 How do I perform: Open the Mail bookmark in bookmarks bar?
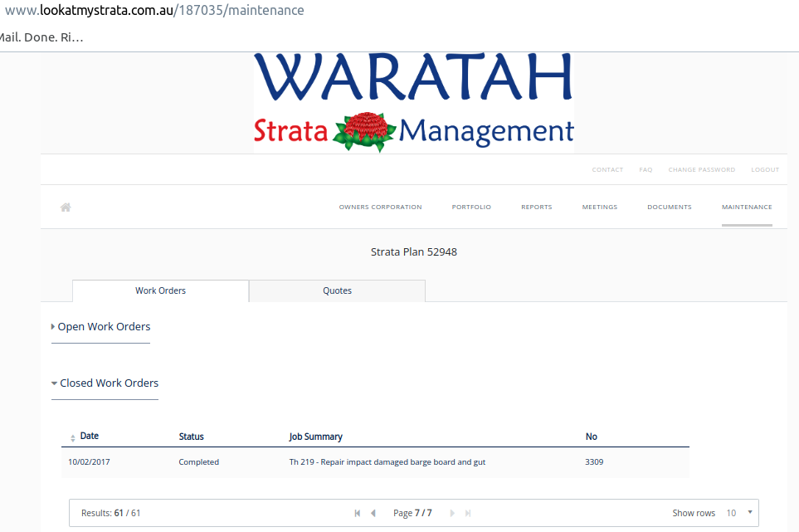tap(41, 37)
